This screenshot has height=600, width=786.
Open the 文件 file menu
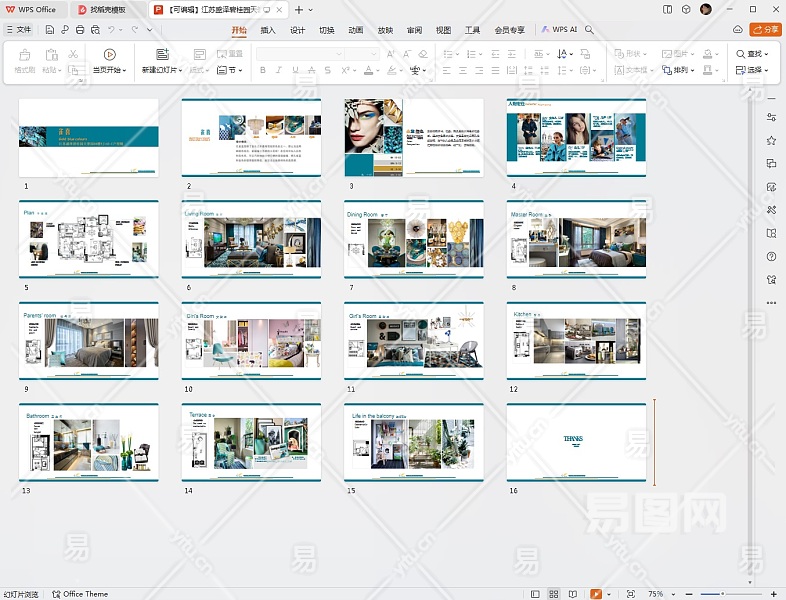pyautogui.click(x=19, y=30)
